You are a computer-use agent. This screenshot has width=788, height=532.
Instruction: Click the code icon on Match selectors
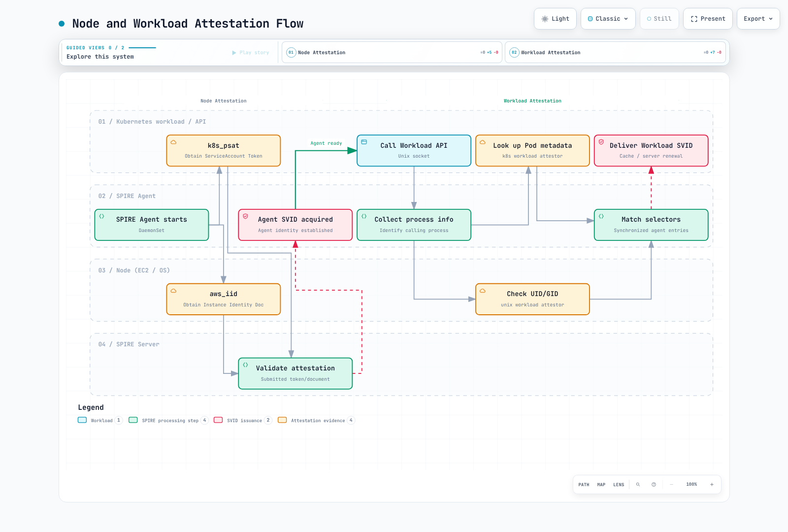[x=601, y=216]
